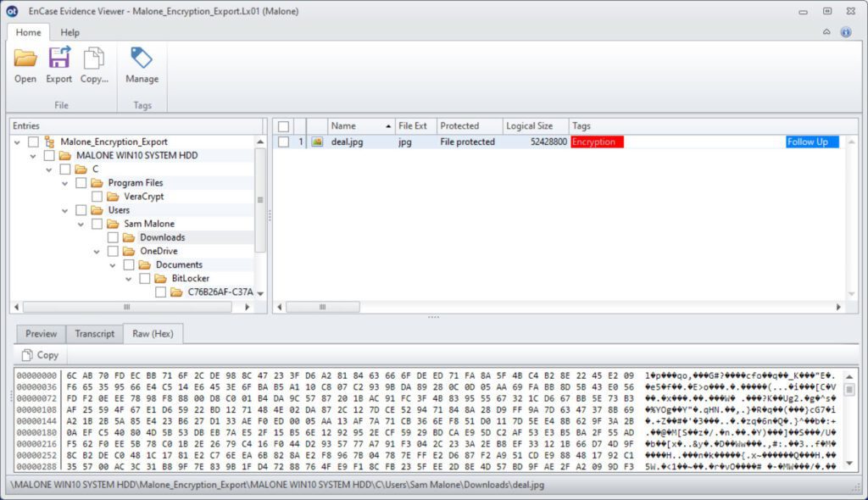Click the hex viewer scroll down arrow
868x500 pixels.
[x=849, y=464]
